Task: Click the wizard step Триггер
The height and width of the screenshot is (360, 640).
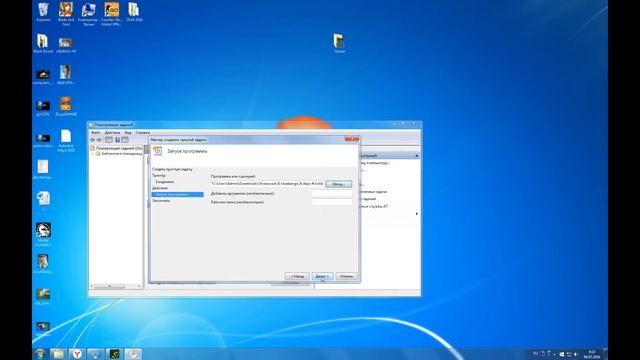Action: point(159,176)
